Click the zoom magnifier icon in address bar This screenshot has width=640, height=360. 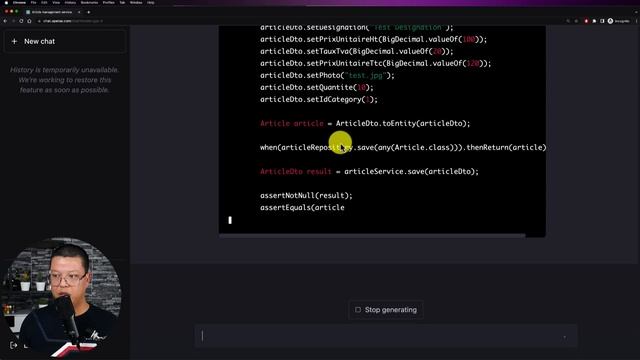click(x=568, y=21)
